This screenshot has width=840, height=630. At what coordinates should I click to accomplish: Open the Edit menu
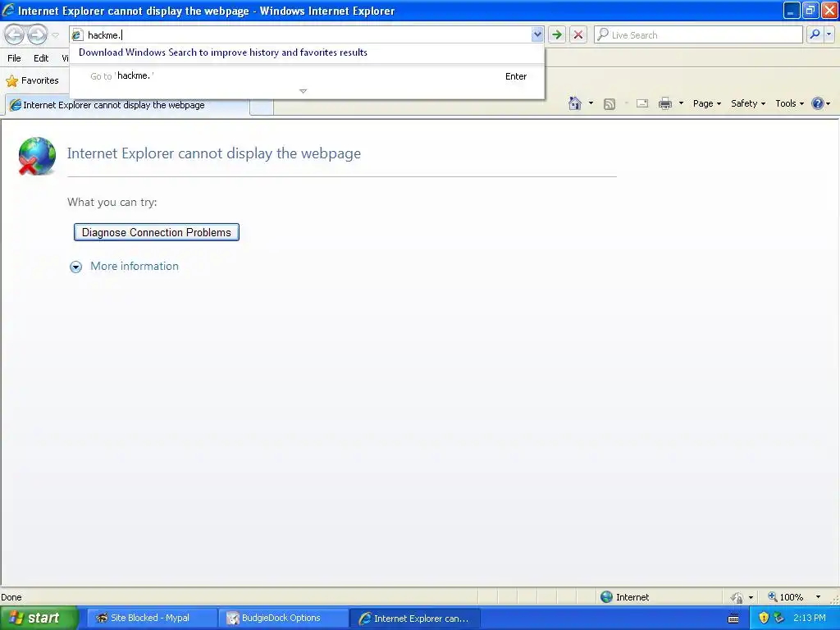41,58
